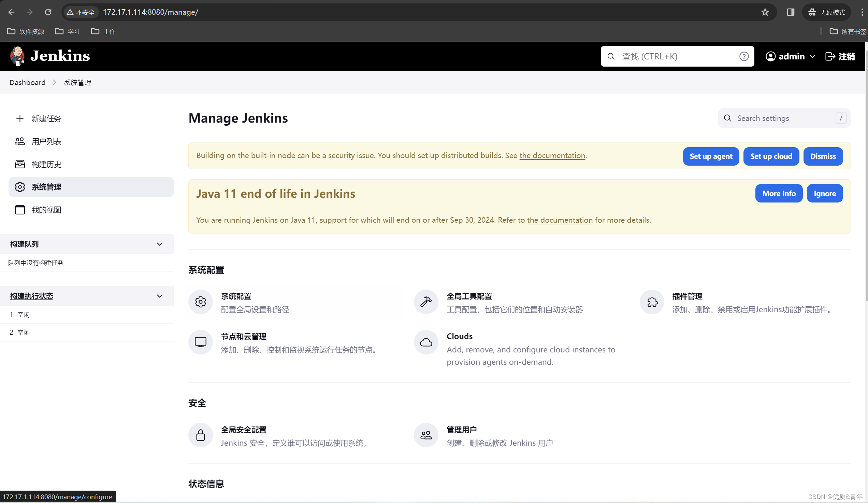Click the Jenkins butler logo icon
Viewport: 868px width, 503px height.
point(17,56)
